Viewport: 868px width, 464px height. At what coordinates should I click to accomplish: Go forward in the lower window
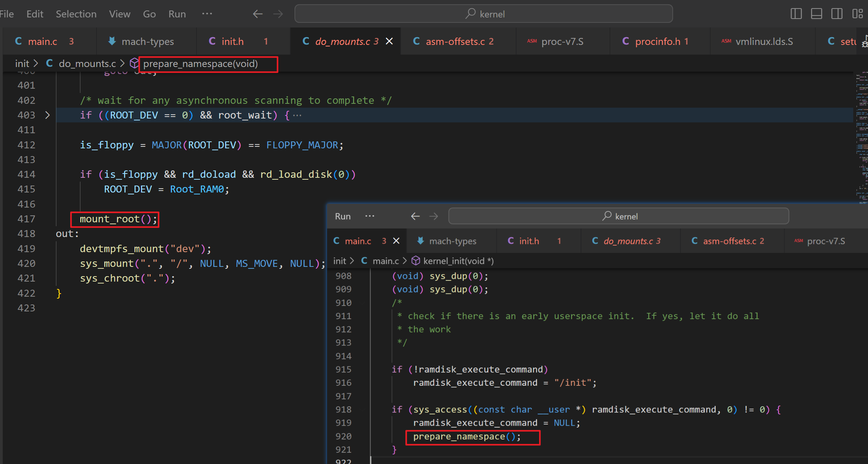pyautogui.click(x=434, y=216)
